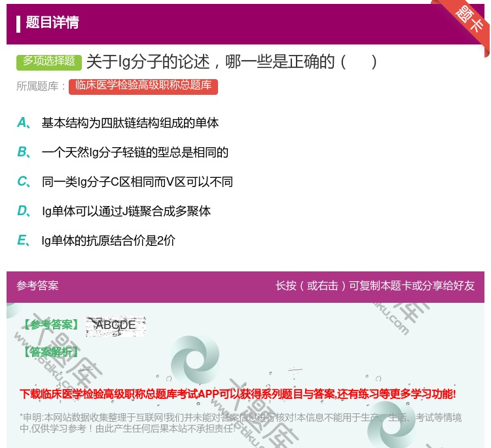Choose option C 同一类Ig分子C区相同而V区可以不同
This screenshot has height=448, width=491.
137,182
